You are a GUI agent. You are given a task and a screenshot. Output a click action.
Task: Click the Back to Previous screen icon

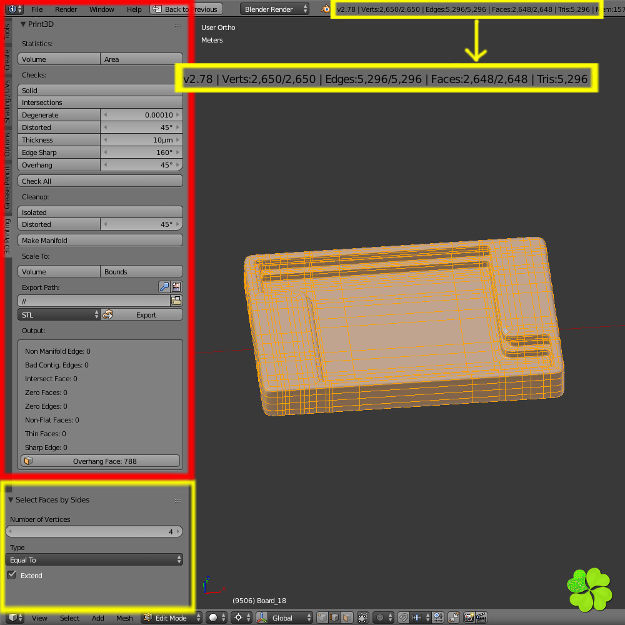(x=157, y=9)
